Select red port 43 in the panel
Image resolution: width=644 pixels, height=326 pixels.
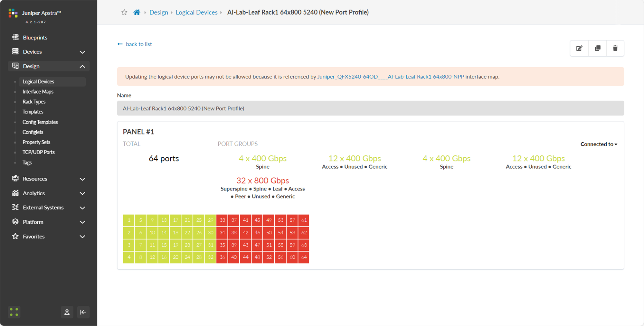pyautogui.click(x=246, y=245)
